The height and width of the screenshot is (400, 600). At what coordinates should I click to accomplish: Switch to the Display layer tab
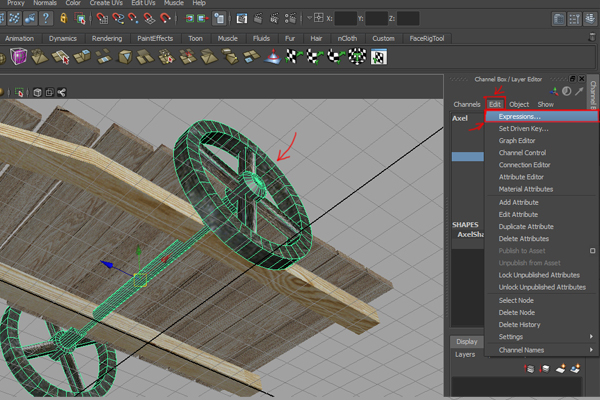click(467, 341)
